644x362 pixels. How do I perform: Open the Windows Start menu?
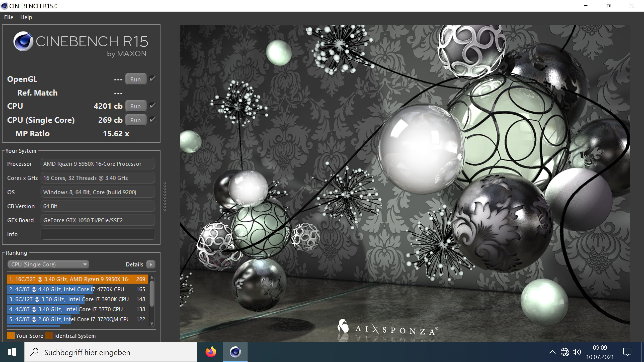(x=12, y=352)
